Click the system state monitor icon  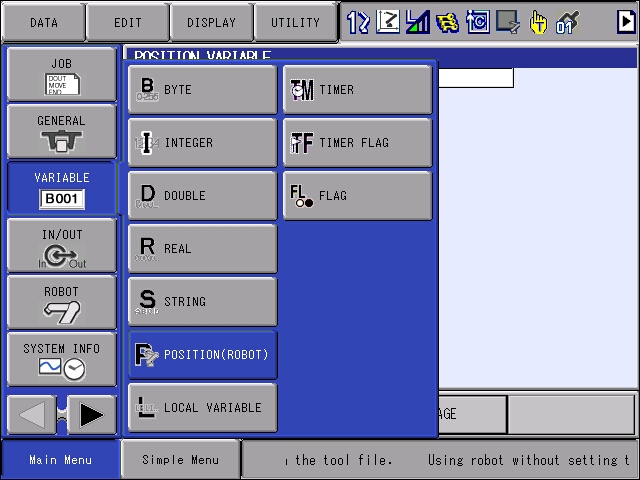pyautogui.click(x=508, y=22)
